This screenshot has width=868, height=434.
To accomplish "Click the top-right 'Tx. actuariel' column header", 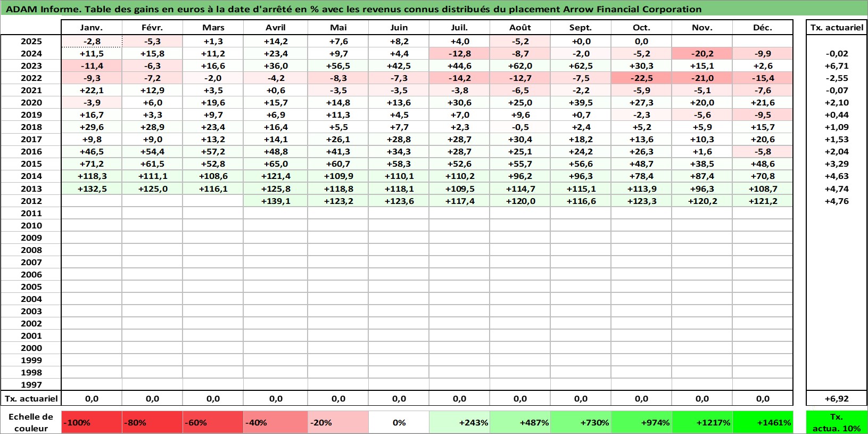I will point(837,28).
